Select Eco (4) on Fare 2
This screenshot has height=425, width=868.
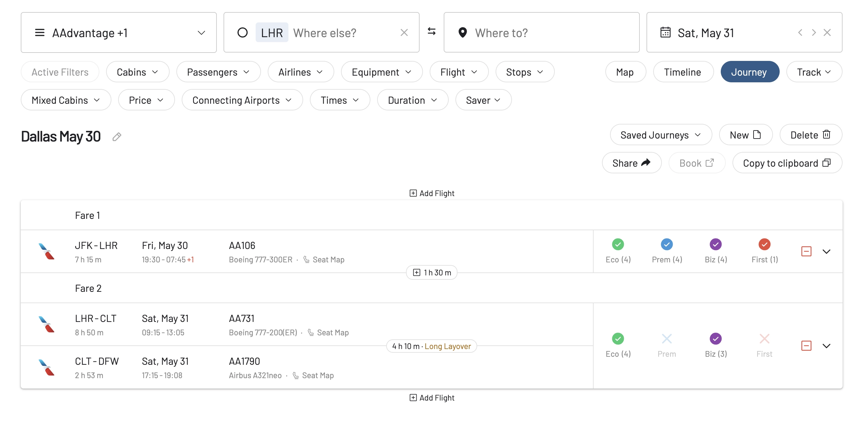tap(618, 345)
